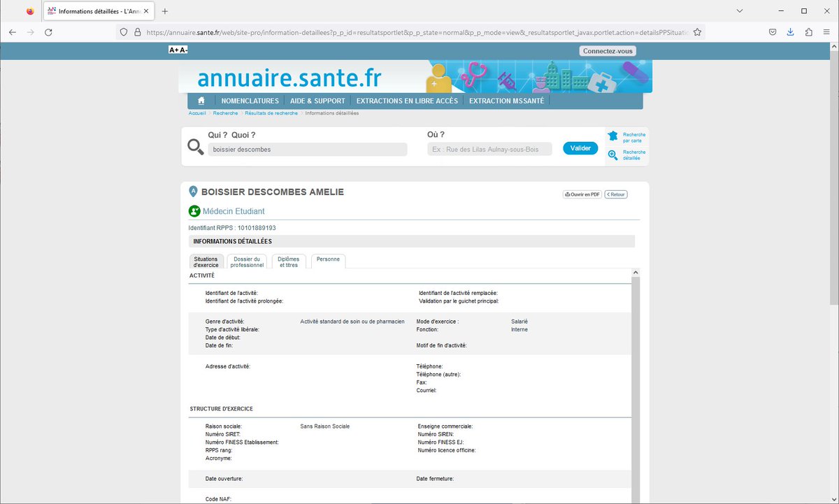Screen dimensions: 839x504
Task: Click the details panel scroll-up arrow
Action: (x=636, y=273)
